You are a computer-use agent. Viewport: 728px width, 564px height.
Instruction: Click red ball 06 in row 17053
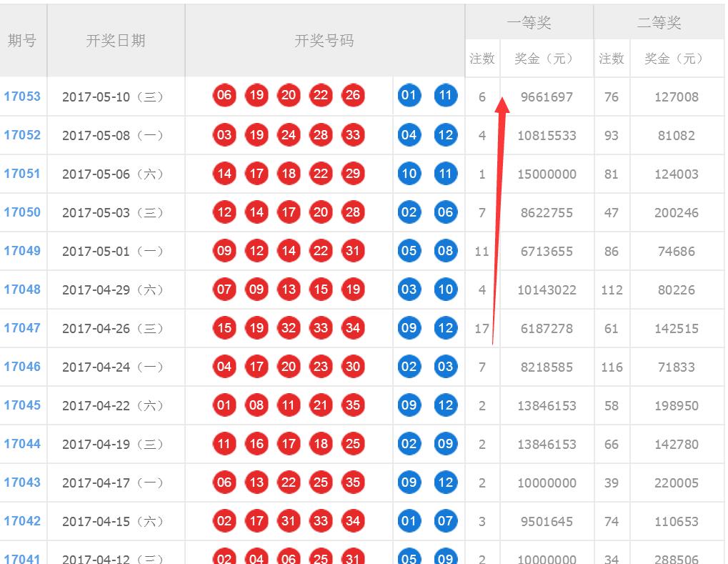tap(224, 95)
